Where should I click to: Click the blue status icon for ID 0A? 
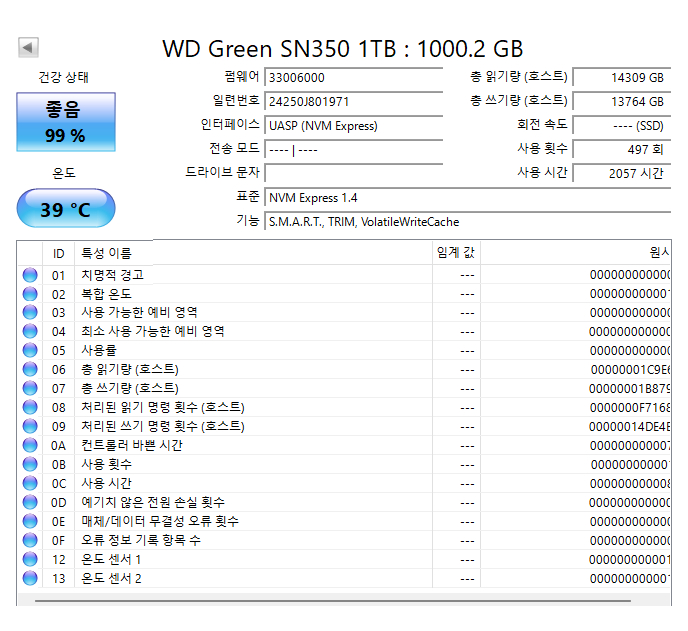tap(30, 445)
